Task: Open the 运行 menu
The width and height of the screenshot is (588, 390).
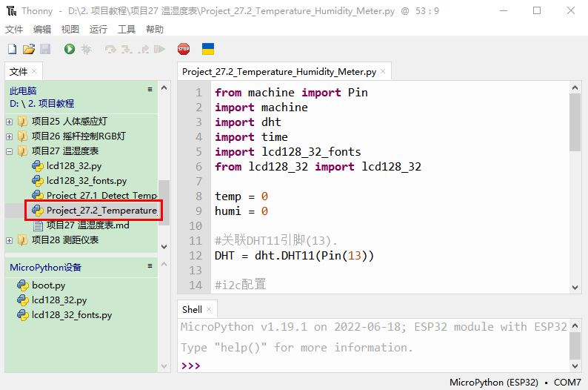Action: coord(98,30)
